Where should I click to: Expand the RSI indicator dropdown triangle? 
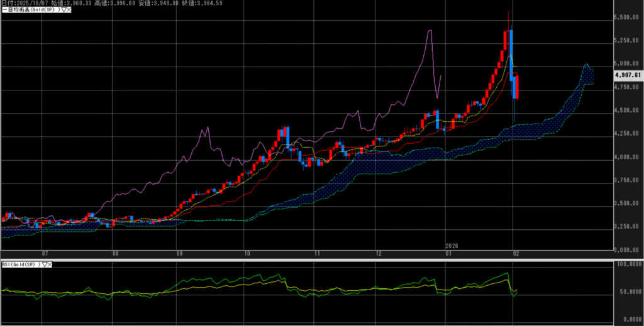pos(45,264)
